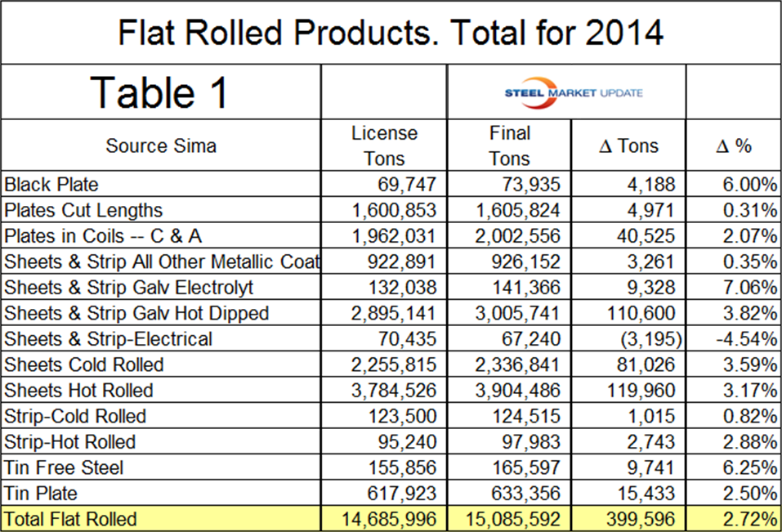Click the 'Table 1' heading cell
This screenshot has height=532, width=782.
[x=159, y=92]
